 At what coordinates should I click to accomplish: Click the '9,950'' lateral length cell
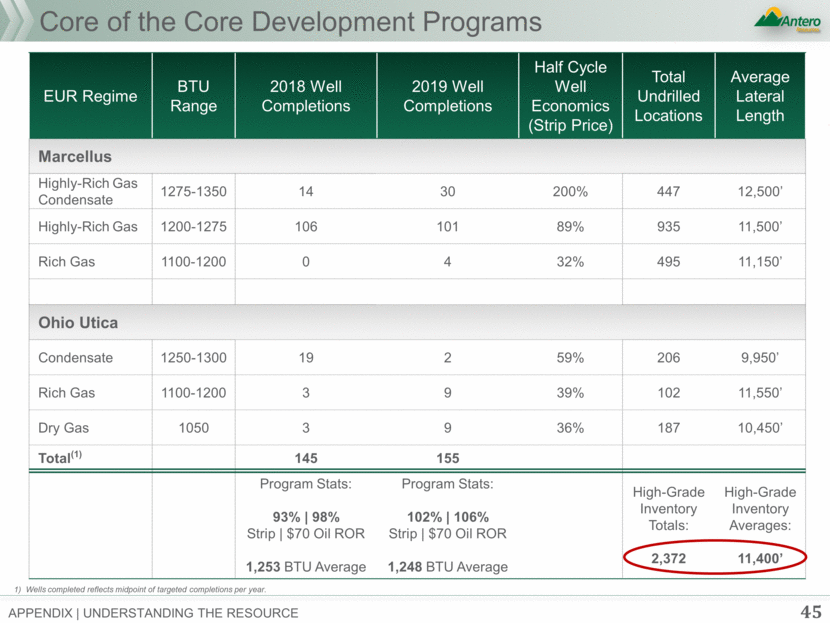(760, 358)
